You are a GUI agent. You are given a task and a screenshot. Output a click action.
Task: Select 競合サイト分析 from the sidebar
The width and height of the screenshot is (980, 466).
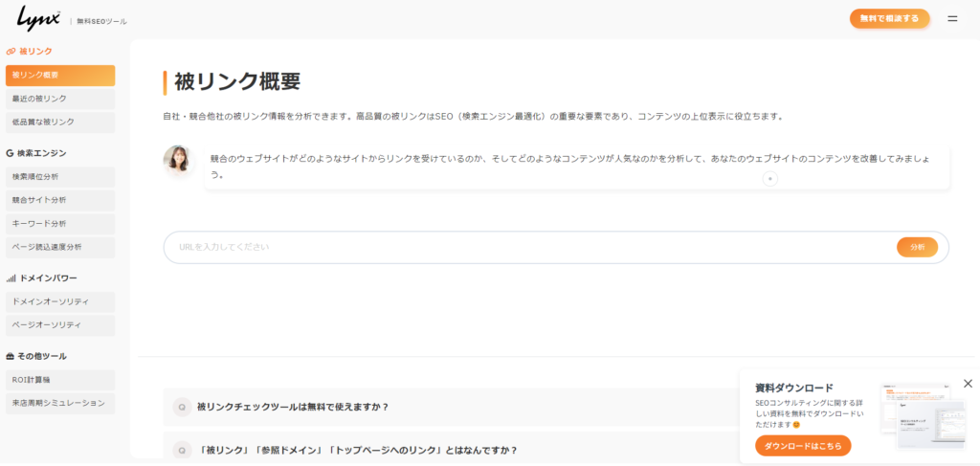tap(59, 200)
